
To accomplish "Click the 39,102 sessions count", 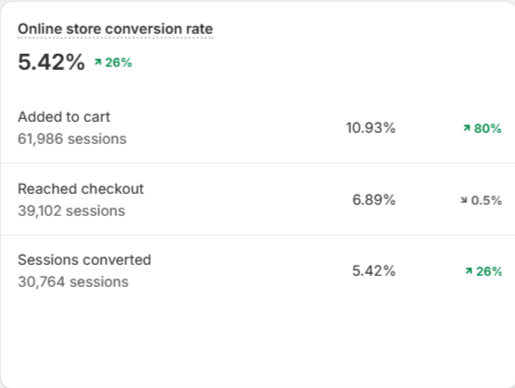I will 71,211.
